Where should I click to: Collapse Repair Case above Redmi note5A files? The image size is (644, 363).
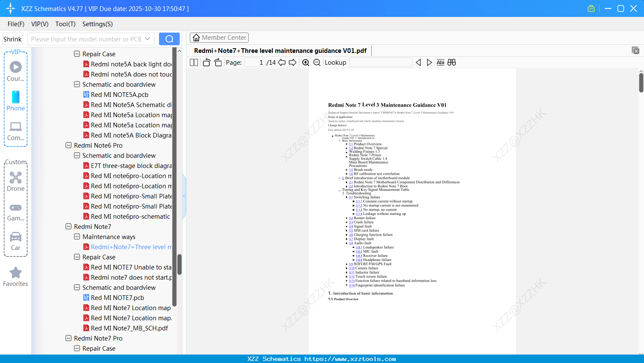click(77, 54)
